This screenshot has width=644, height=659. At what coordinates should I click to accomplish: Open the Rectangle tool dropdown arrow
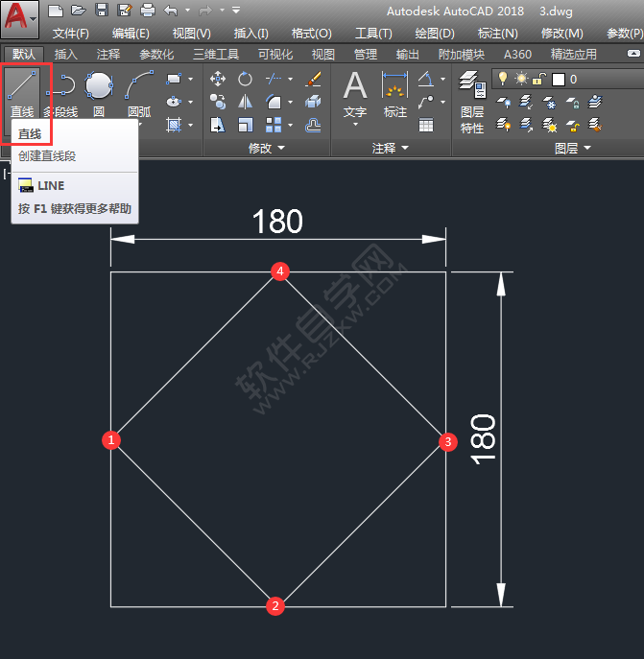(191, 79)
